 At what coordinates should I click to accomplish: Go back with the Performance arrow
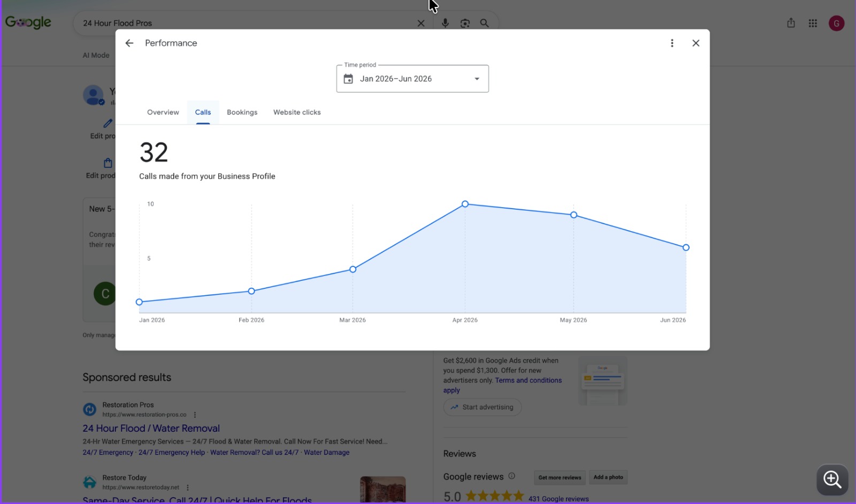(129, 43)
